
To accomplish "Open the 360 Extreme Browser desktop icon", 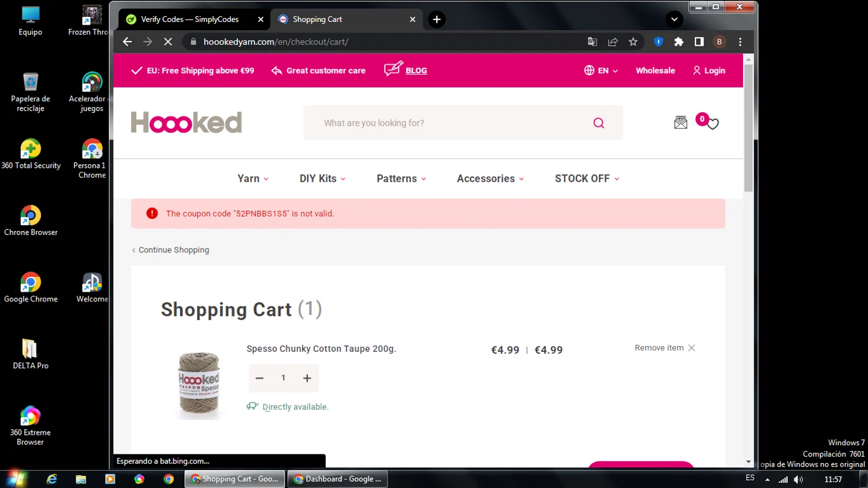I will (x=31, y=426).
